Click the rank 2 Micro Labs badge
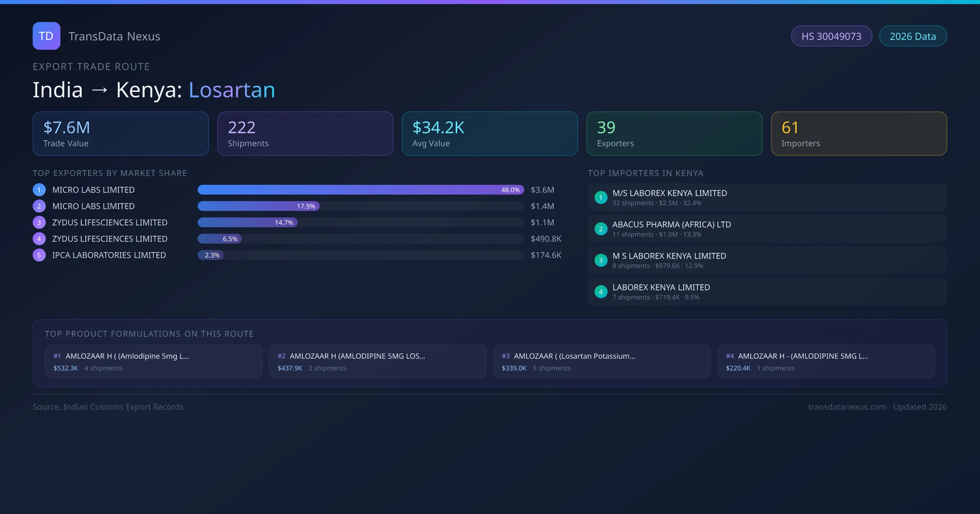This screenshot has height=514, width=980. point(39,206)
